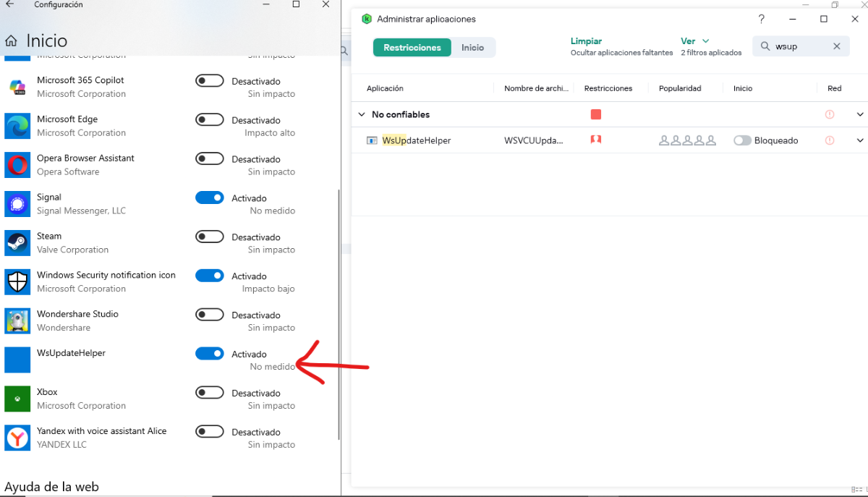Sort by the Popularidad column header

point(680,88)
